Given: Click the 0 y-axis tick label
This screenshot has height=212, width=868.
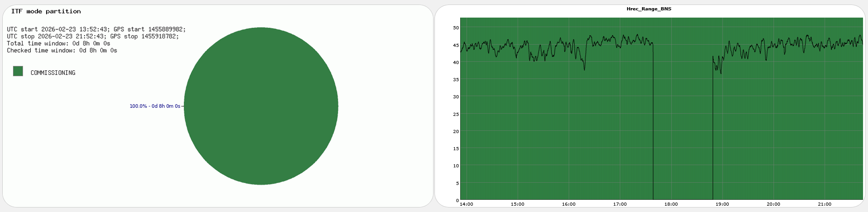Looking at the screenshot, I should coord(457,200).
